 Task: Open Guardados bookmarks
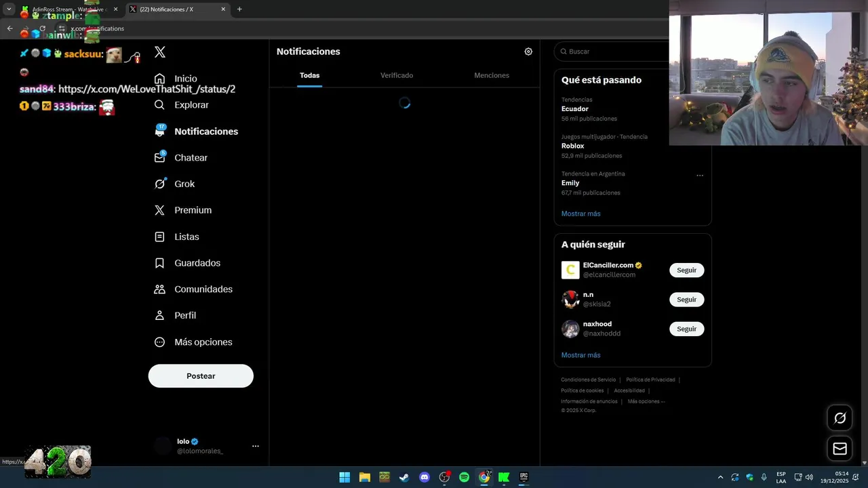click(188, 263)
